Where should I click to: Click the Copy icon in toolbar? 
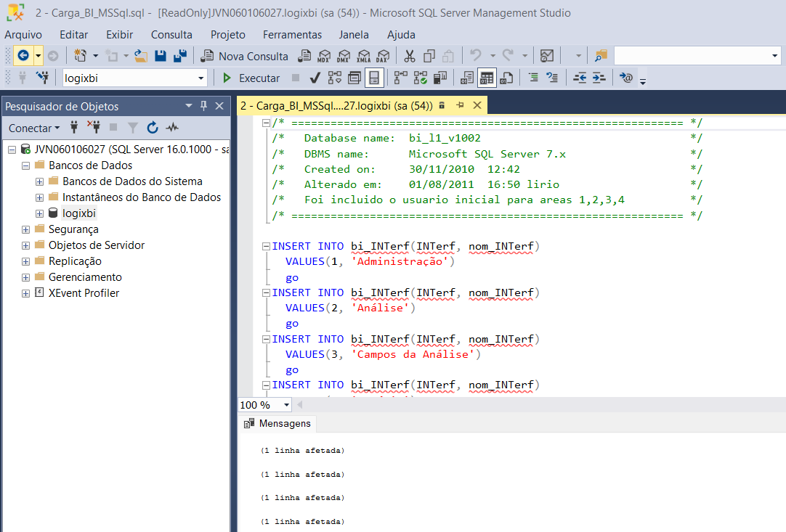(x=429, y=56)
